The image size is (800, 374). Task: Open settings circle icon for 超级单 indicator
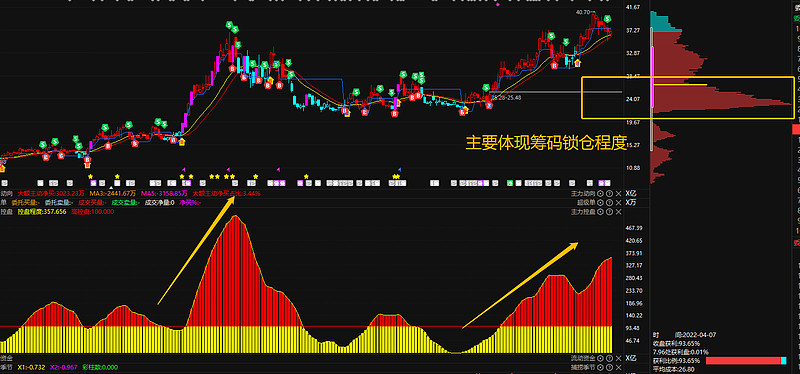[601, 203]
